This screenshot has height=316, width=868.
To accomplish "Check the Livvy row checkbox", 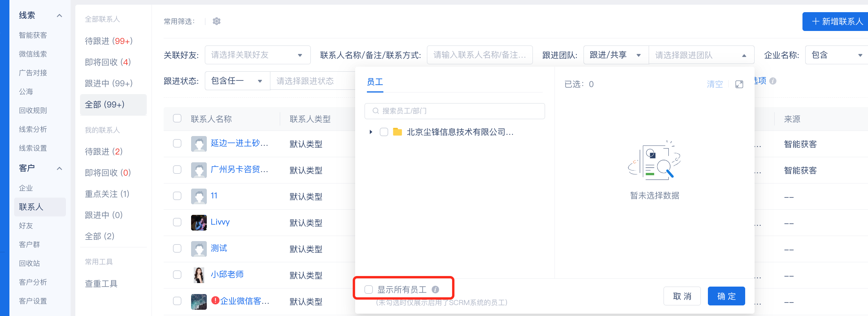I will 177,222.
